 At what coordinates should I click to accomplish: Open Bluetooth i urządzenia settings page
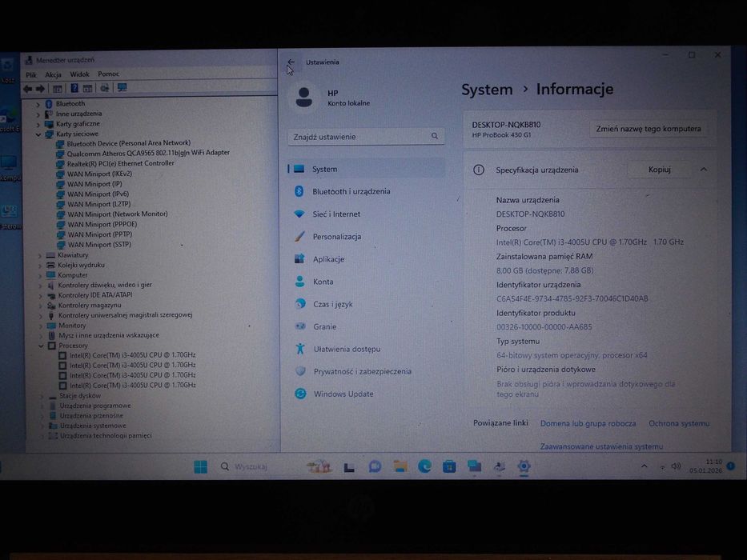pyautogui.click(x=367, y=191)
